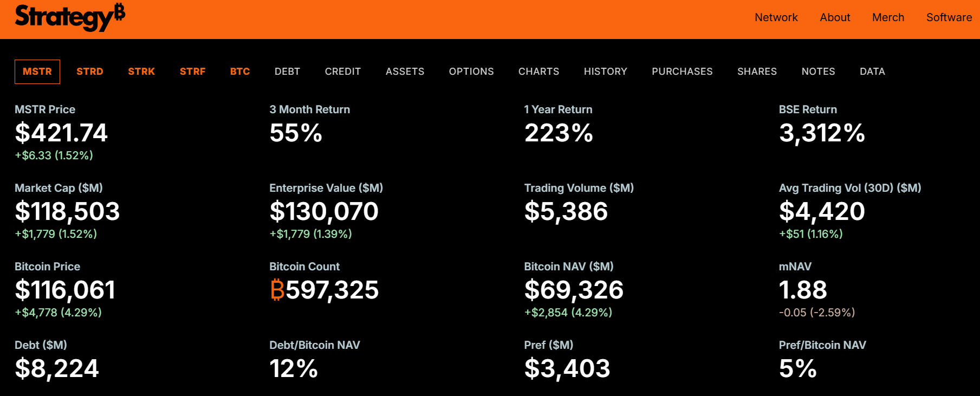Switch to the CREDIT tab
This screenshot has width=980, height=396.
343,72
